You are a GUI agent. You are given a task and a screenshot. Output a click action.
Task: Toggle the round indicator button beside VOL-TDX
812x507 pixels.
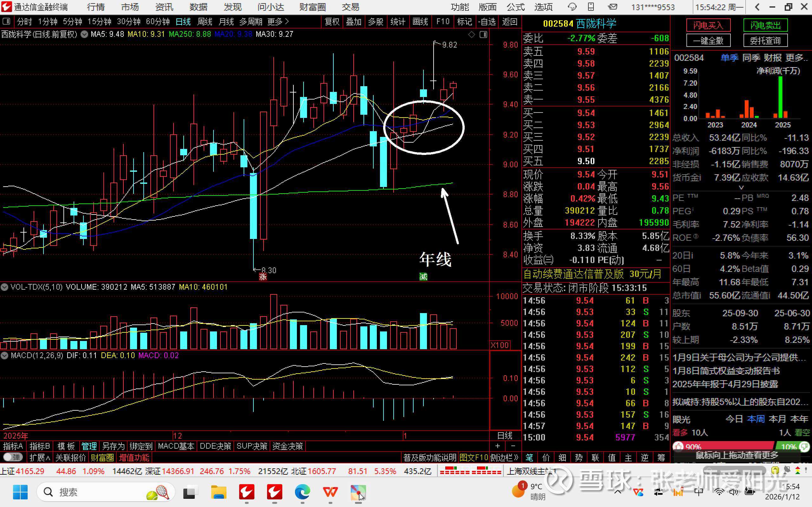pyautogui.click(x=4, y=287)
